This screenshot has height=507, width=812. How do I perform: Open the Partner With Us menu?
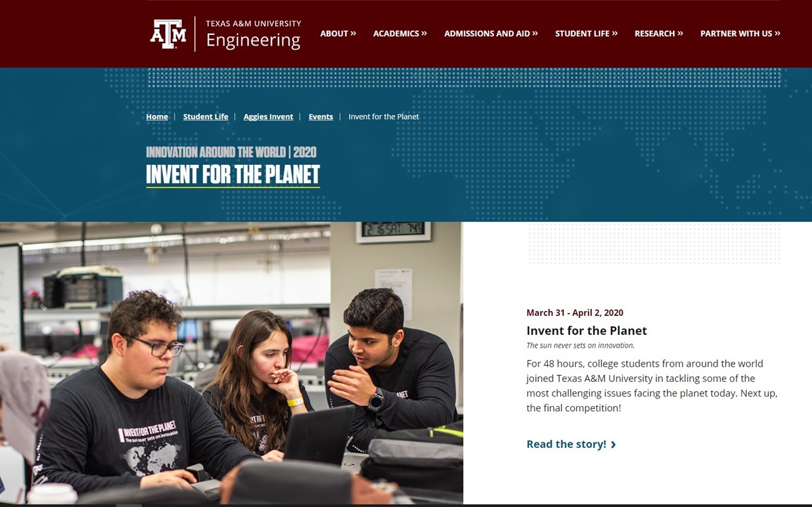pyautogui.click(x=740, y=34)
